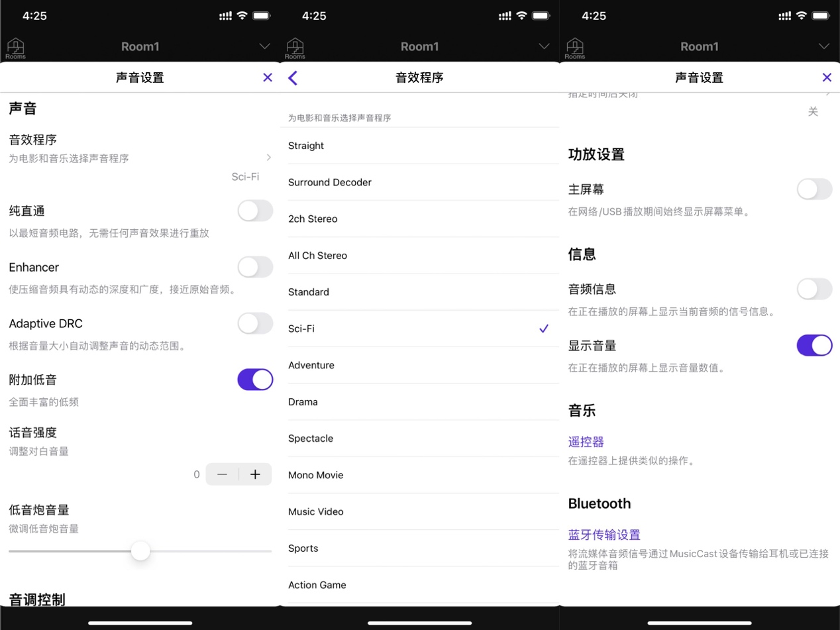The image size is (840, 630).
Task: Click Room1 title in middle screen
Action: (420, 46)
